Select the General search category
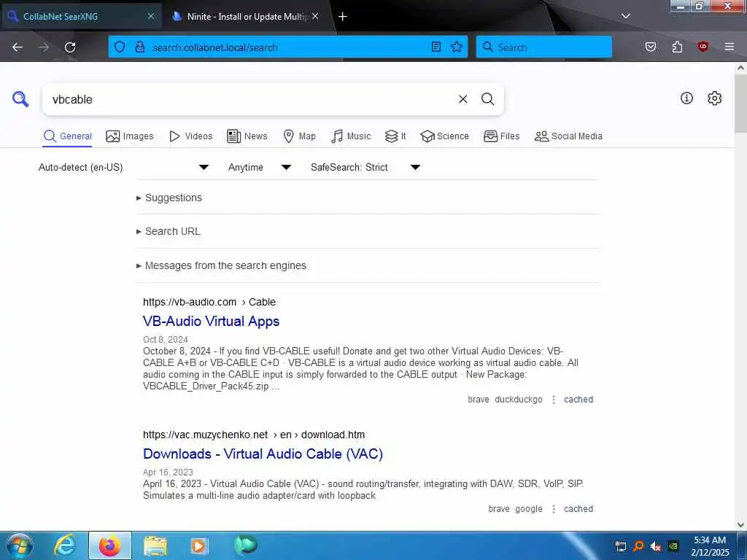The width and height of the screenshot is (747, 560). point(68,136)
